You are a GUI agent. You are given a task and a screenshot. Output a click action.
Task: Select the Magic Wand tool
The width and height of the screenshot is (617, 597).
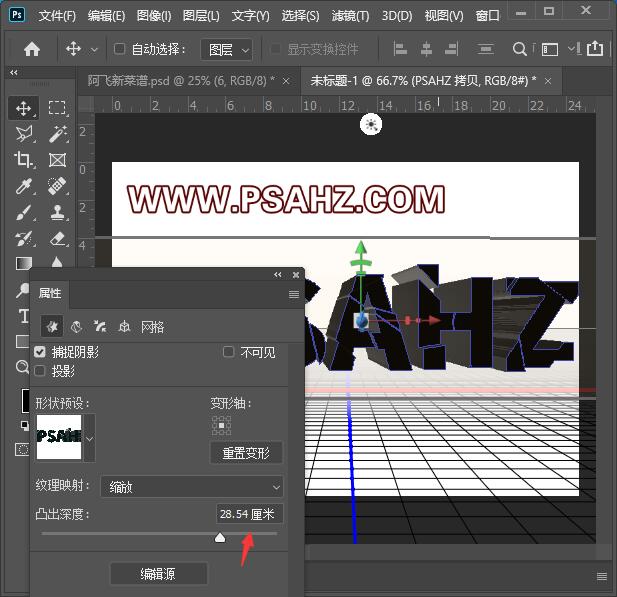point(57,134)
